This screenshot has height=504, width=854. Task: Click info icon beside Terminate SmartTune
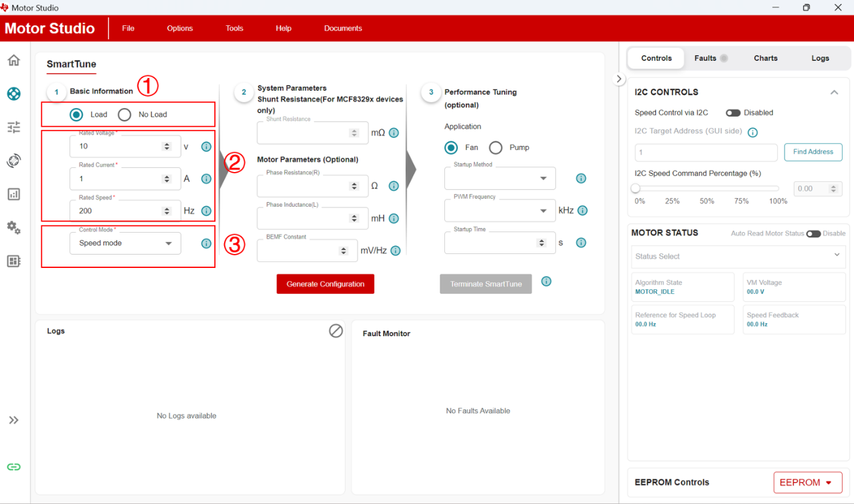point(546,281)
